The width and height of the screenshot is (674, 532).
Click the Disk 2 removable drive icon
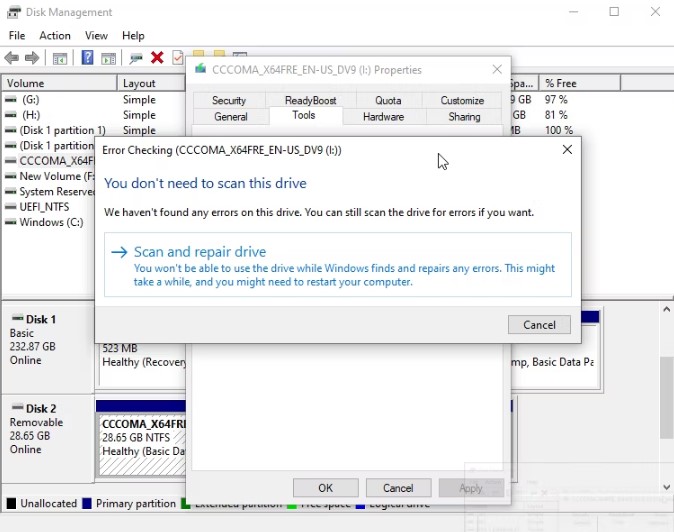pos(18,407)
